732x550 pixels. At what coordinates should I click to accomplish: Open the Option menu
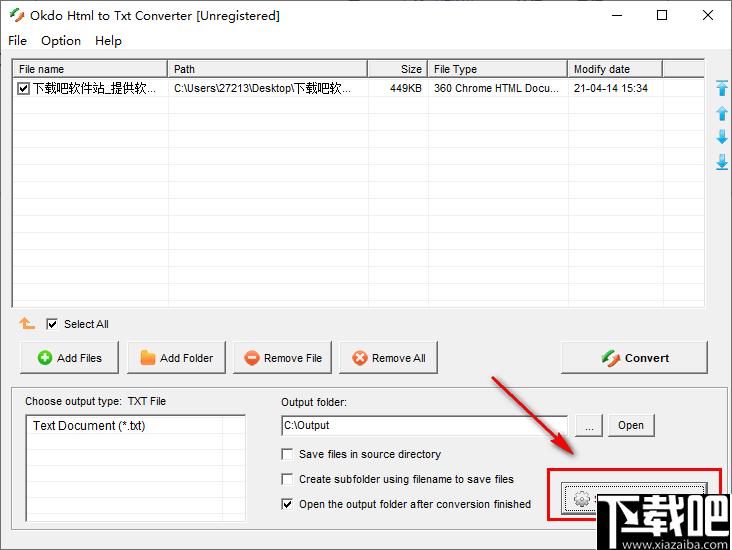pos(61,41)
